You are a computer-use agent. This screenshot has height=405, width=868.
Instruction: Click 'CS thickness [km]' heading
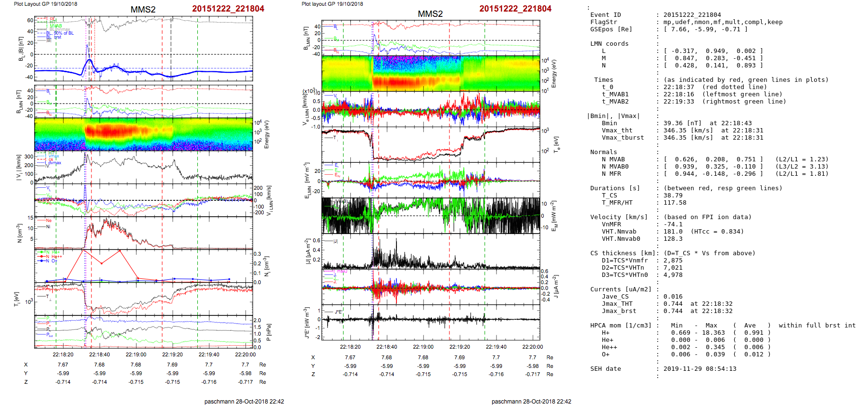[623, 253]
